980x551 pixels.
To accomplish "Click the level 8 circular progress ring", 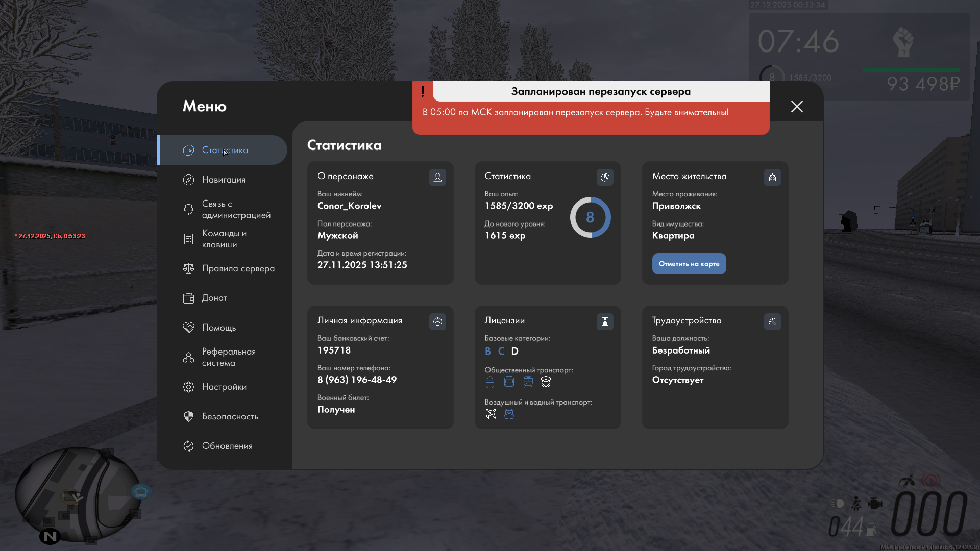I will coord(590,217).
